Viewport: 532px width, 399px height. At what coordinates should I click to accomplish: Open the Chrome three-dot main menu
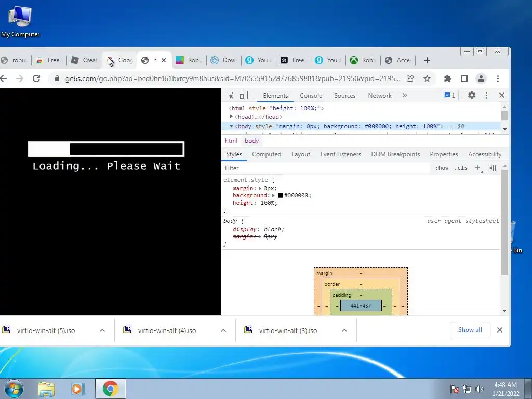pos(498,79)
